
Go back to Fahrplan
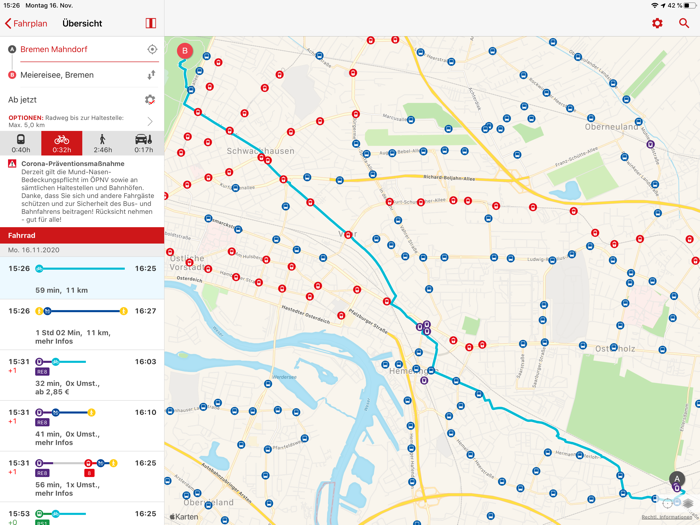pos(26,23)
